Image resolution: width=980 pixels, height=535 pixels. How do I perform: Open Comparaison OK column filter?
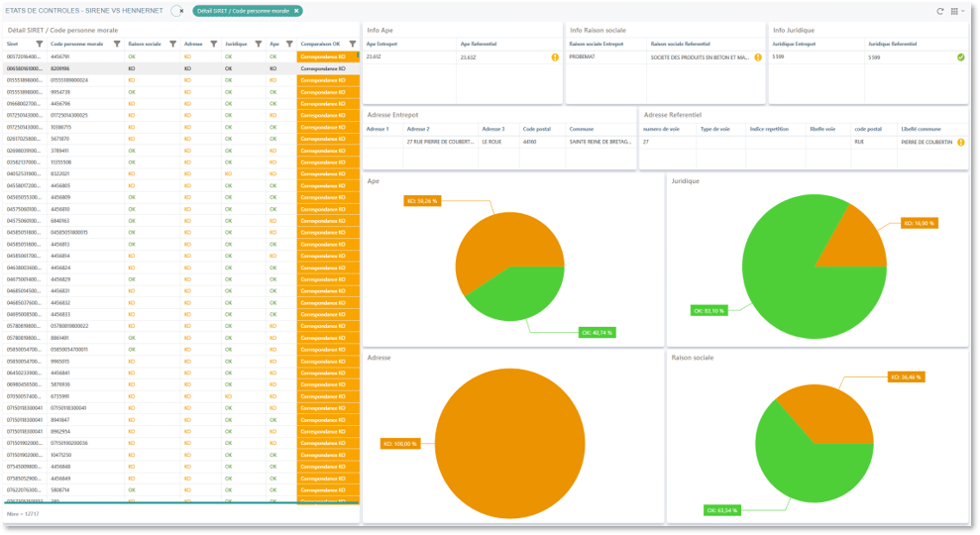tap(352, 44)
